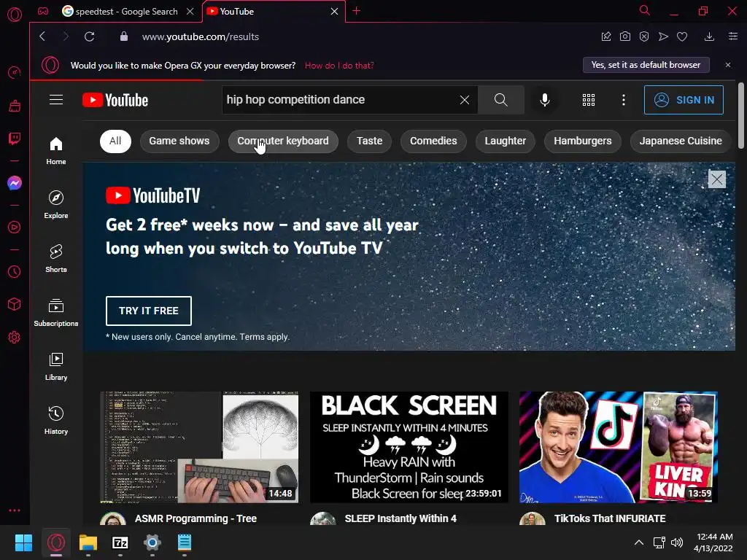The image size is (747, 560).
Task: Open Opera GX main menu logo
Action: click(x=15, y=15)
